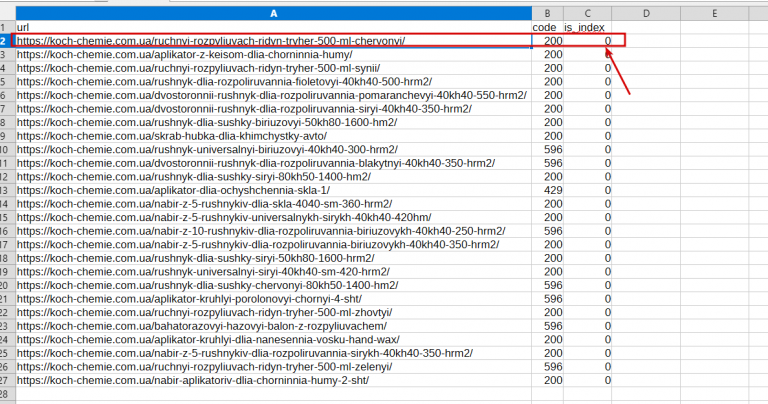Screen dimensions: 768x404
Task: Click the 'url' header cell
Action: click(x=273, y=27)
